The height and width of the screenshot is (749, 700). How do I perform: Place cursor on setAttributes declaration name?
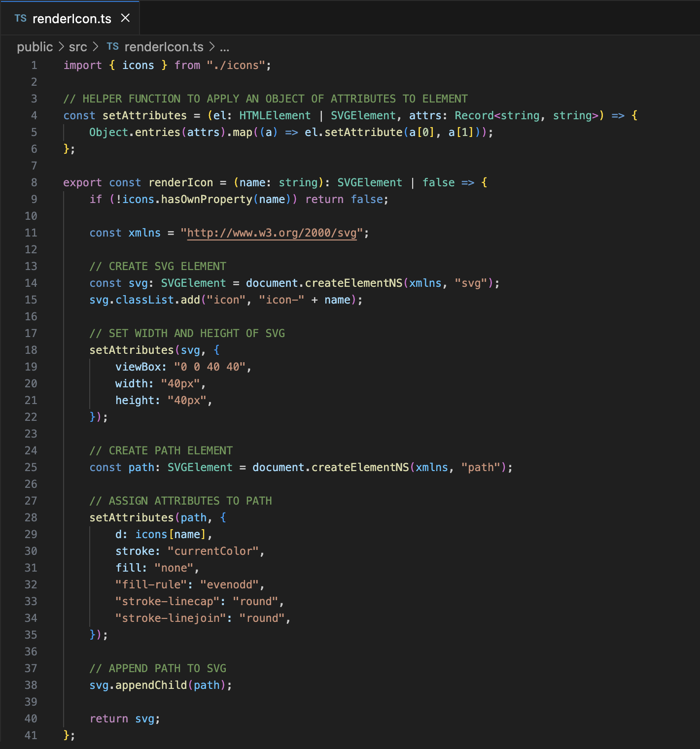pyautogui.click(x=144, y=115)
